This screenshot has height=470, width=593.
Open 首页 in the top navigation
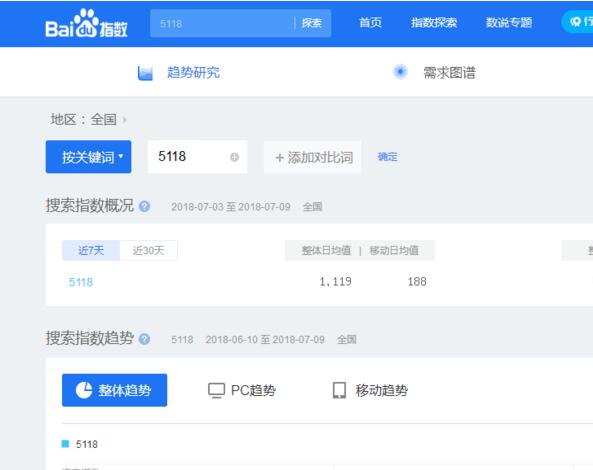[x=370, y=23]
